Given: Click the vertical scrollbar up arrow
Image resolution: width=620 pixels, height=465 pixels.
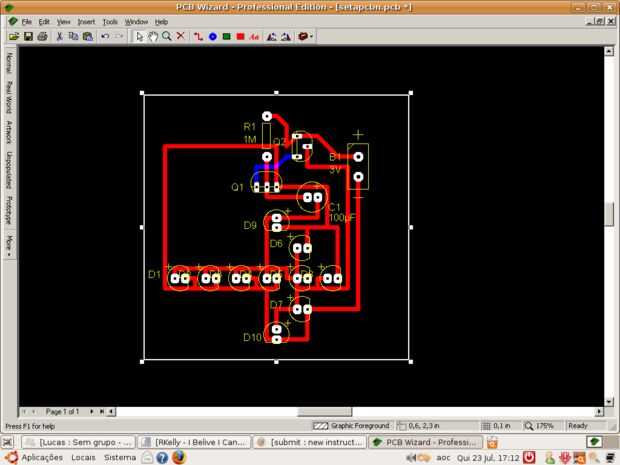Looking at the screenshot, I should [609, 51].
